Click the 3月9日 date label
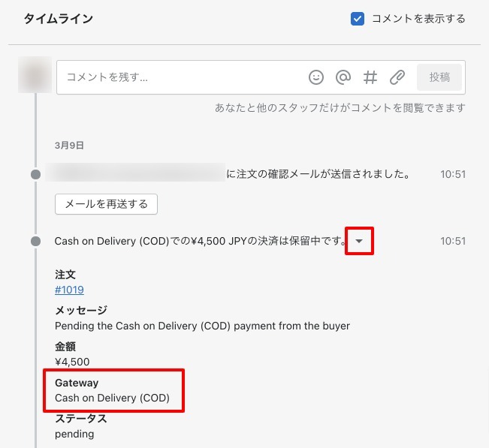489x448 pixels. tap(69, 146)
